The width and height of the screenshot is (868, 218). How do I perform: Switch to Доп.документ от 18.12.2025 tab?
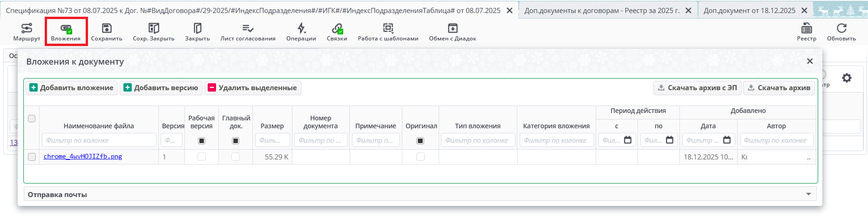pos(749,10)
